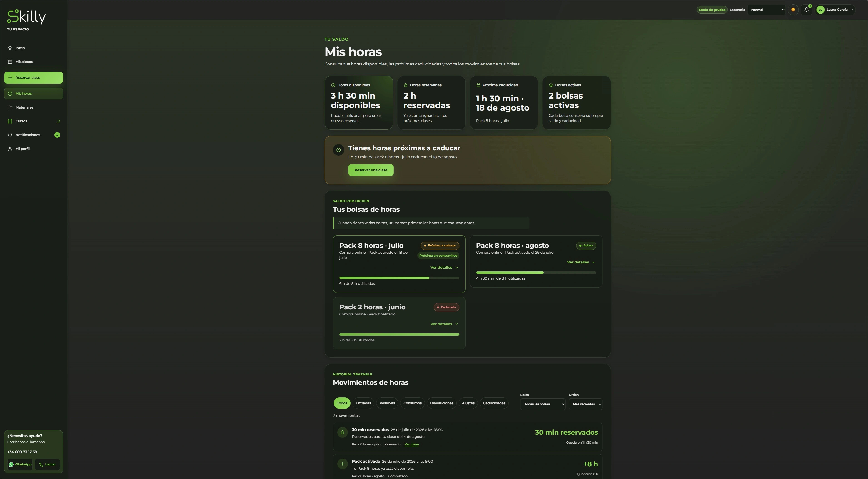This screenshot has height=479, width=868.
Task: Click the Pack 8 horas julio progress bar
Action: pos(399,278)
